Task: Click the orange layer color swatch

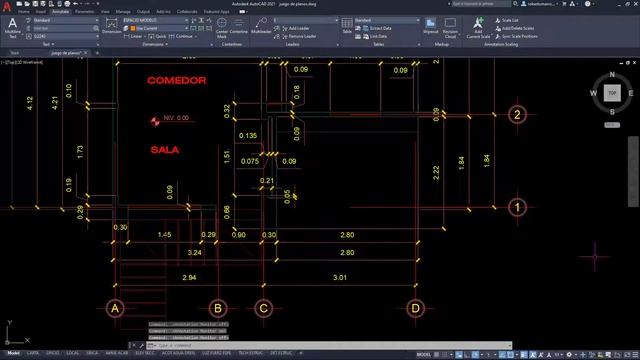Action: pos(133,28)
